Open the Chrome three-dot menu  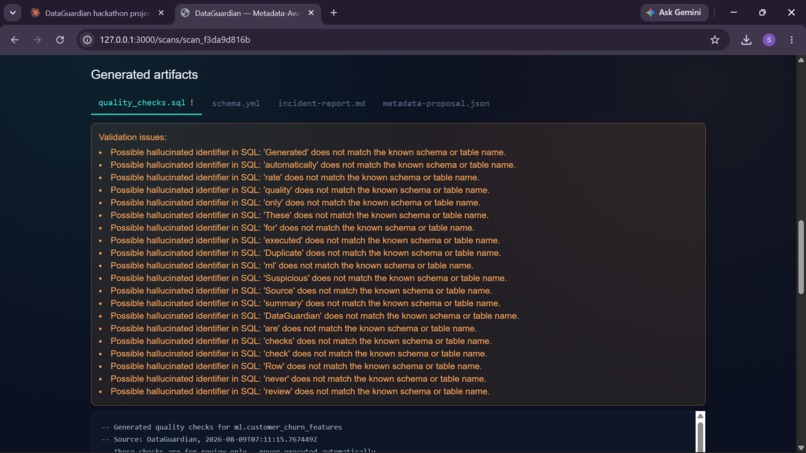click(x=792, y=40)
